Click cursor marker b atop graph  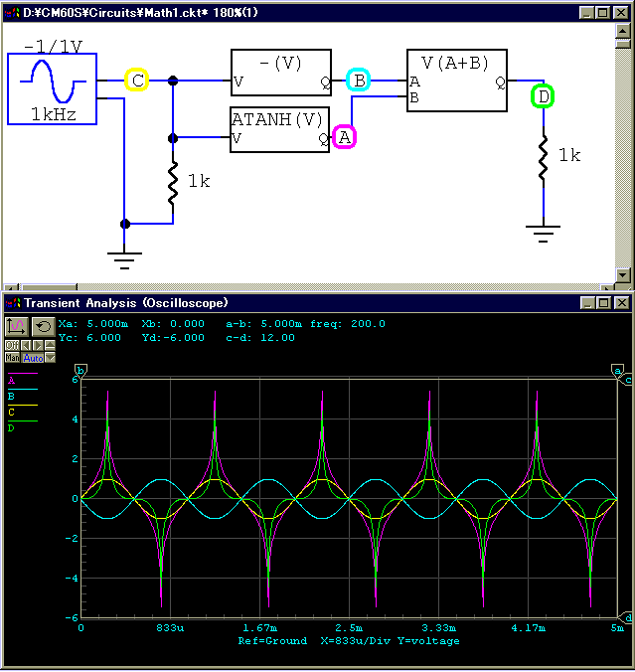coord(80,371)
